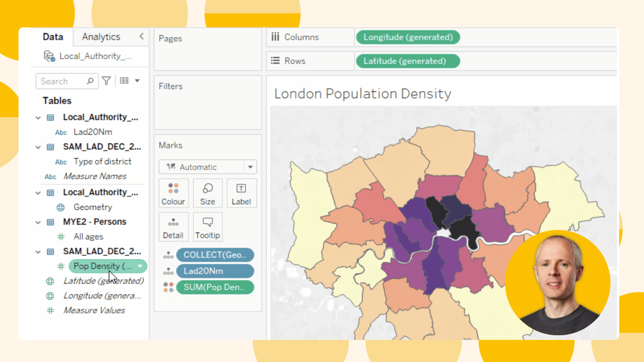Click the Search field in the Data pane
The height and width of the screenshot is (362, 644).
click(x=67, y=81)
